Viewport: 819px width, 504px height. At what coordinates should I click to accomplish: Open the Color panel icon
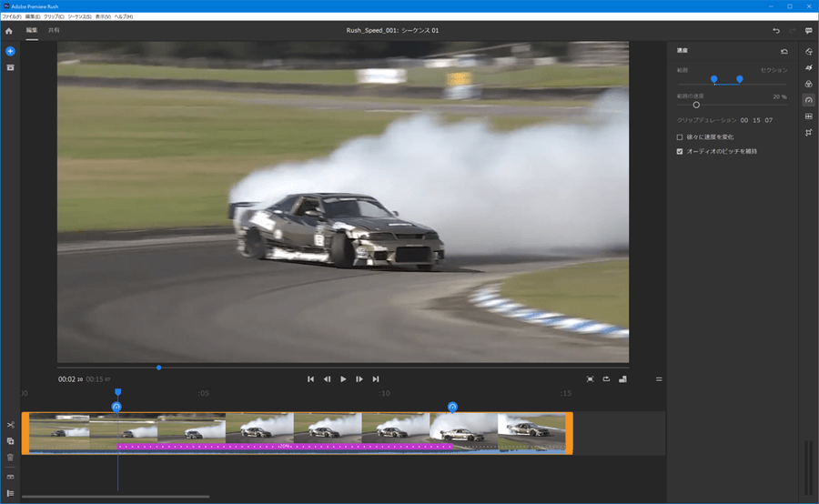808,84
